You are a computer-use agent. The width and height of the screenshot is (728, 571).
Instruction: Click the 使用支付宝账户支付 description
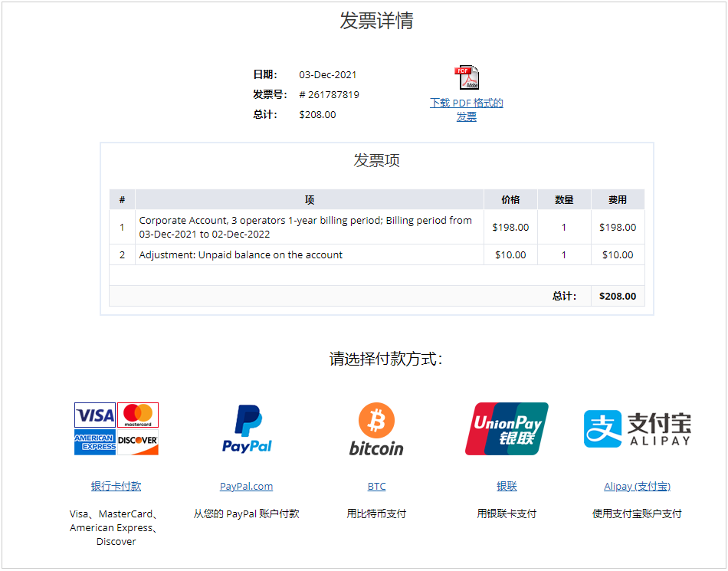[637, 514]
